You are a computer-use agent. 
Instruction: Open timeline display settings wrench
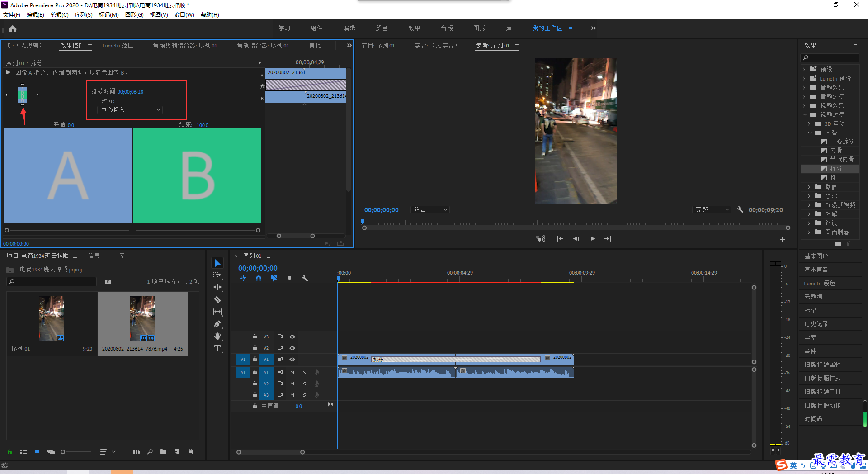click(305, 279)
